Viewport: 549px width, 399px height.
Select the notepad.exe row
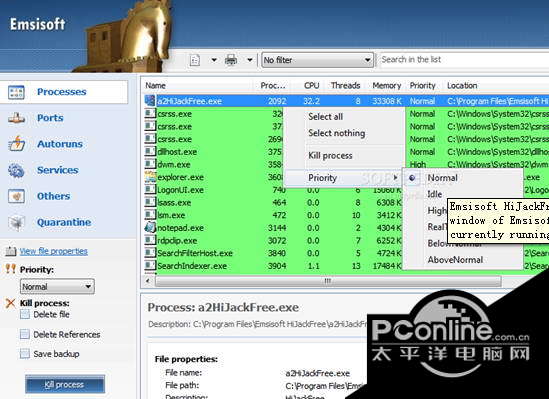tap(273, 228)
